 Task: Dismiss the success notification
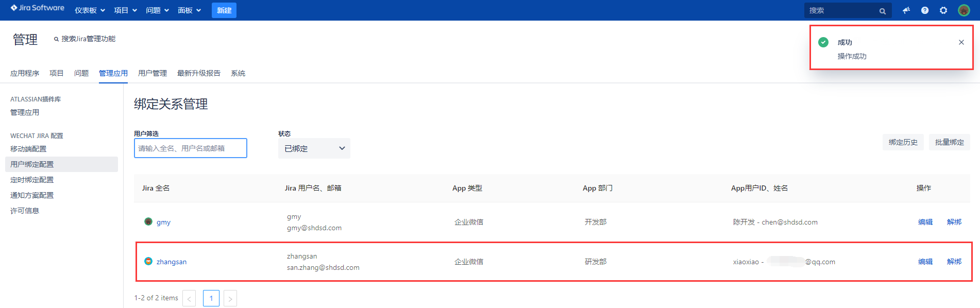click(x=961, y=42)
